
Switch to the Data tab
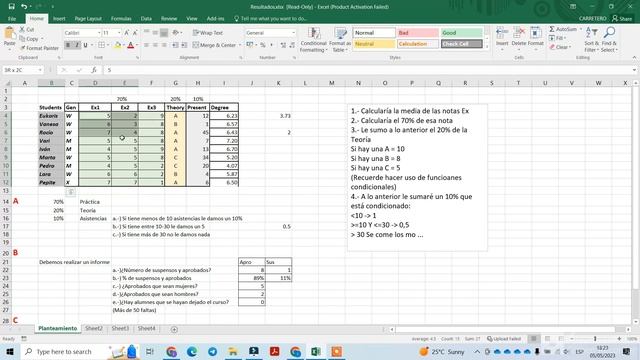point(146,18)
